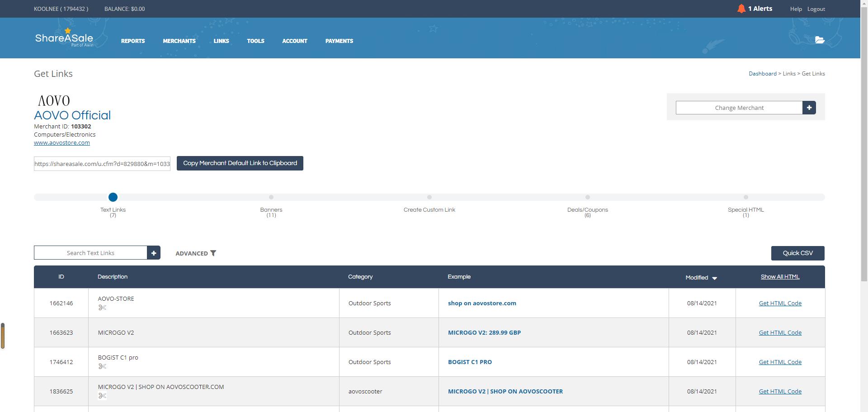Screen dimensions: 868x412
Task: Get HTML Code for BOGIST C1 pro row
Action: pos(780,362)
